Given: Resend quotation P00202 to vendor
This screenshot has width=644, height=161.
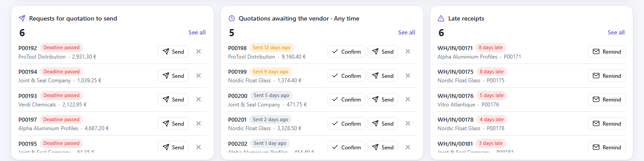Looking at the screenshot, I should pos(382,147).
